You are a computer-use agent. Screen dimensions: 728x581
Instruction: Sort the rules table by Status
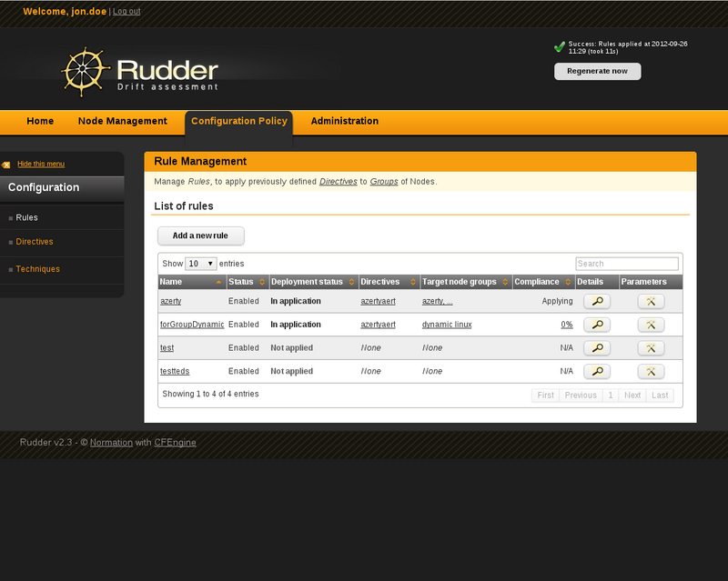pos(247,282)
